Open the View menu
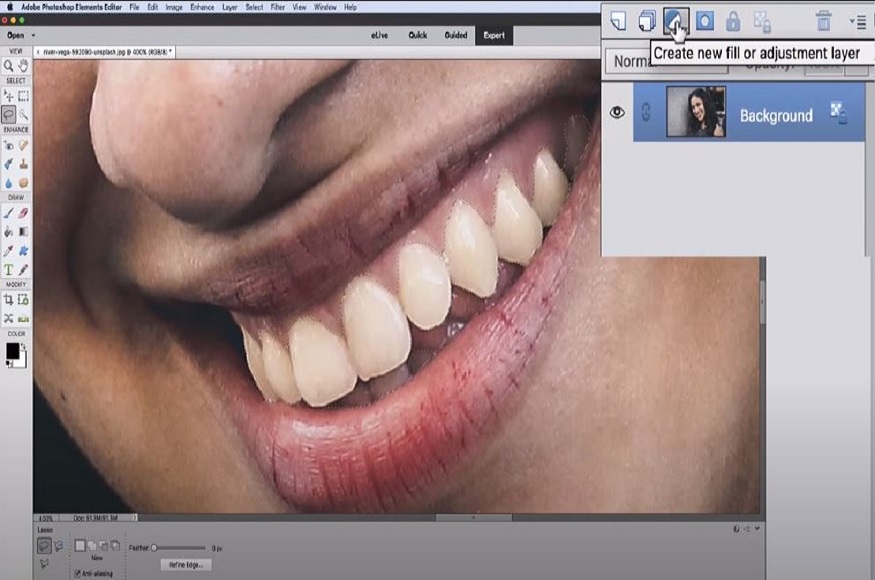 point(300,7)
